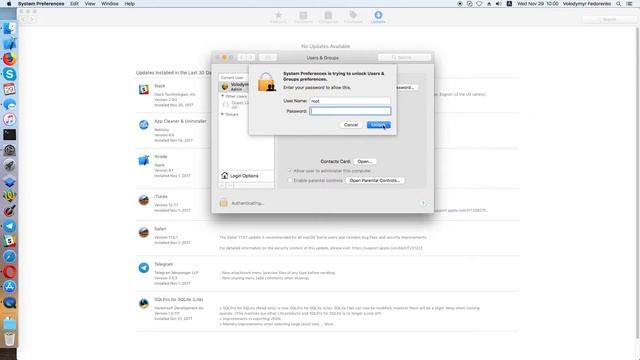This screenshot has height=360, width=640.
Task: Collapse the Other Users disclosure triangle
Action: 222,96
